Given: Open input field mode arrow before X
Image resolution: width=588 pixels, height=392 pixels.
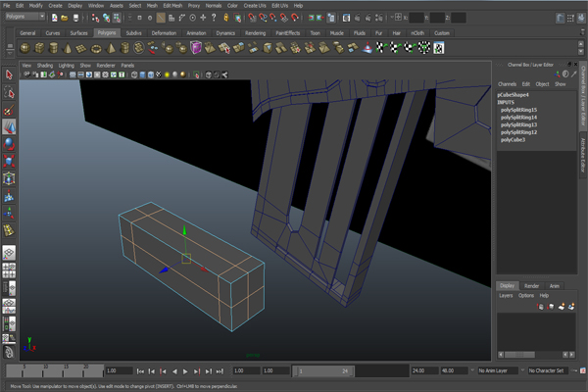Looking at the screenshot, I should point(393,18).
